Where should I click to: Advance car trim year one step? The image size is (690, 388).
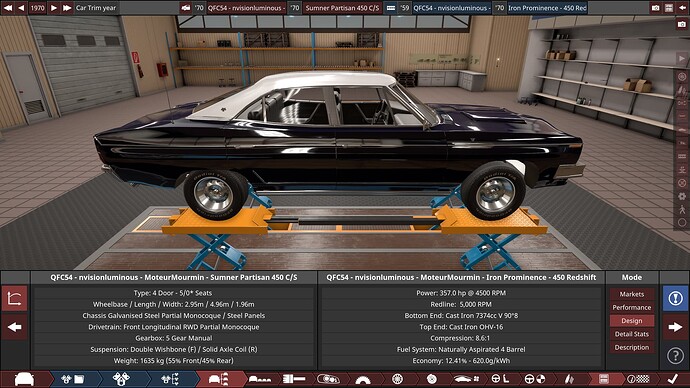[54, 8]
